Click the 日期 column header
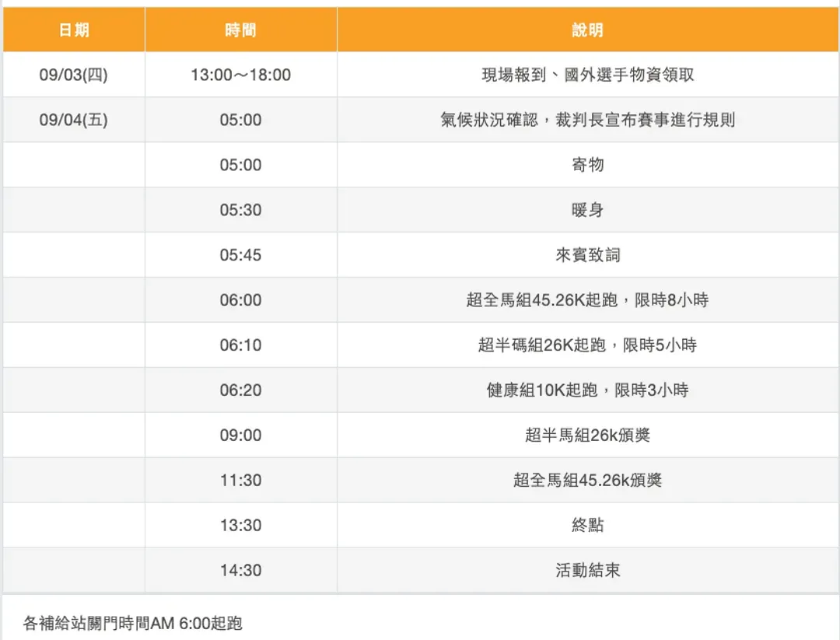 pos(74,30)
